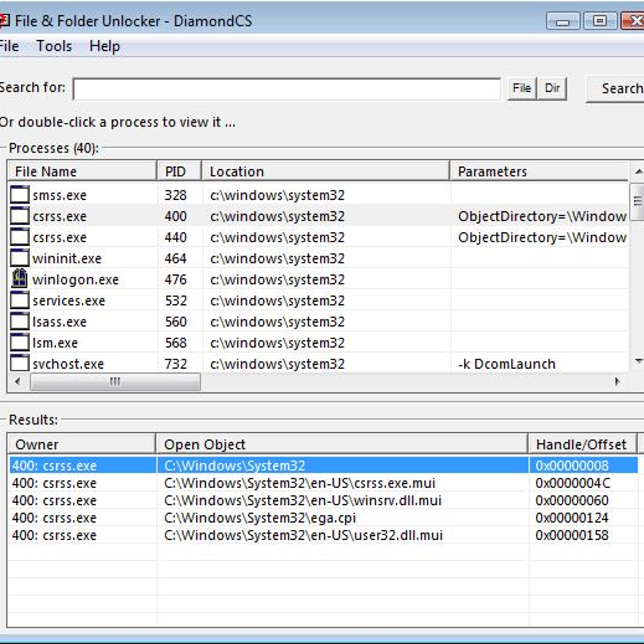
Task: Click process list scroll down arrow
Action: 638,361
